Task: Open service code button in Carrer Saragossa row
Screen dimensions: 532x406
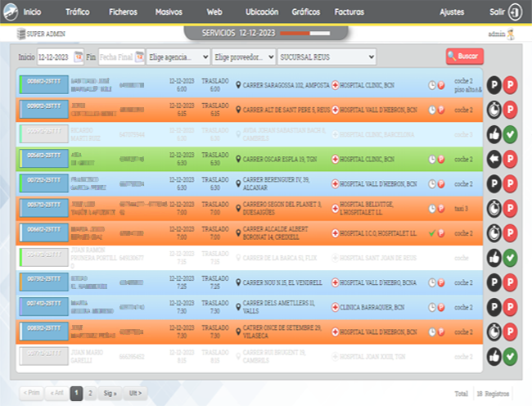Action: pos(44,84)
